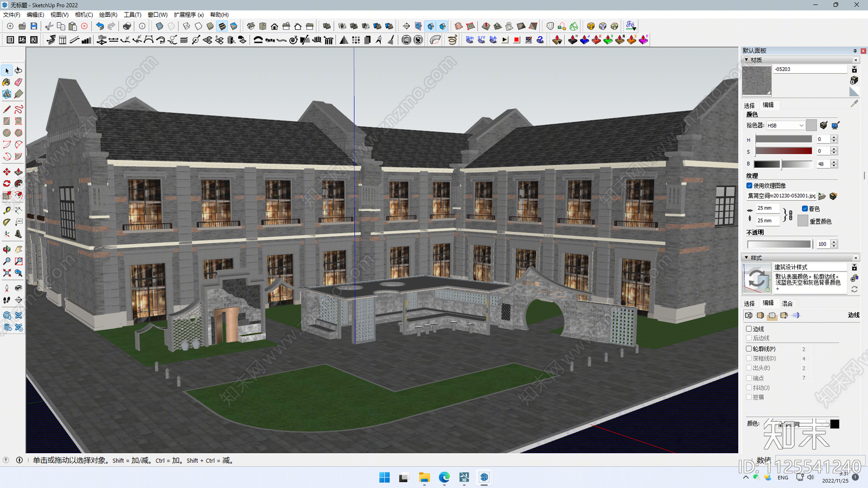Click the Model Info icon in toolbar
This screenshot has width=868, height=488.
[x=142, y=26]
